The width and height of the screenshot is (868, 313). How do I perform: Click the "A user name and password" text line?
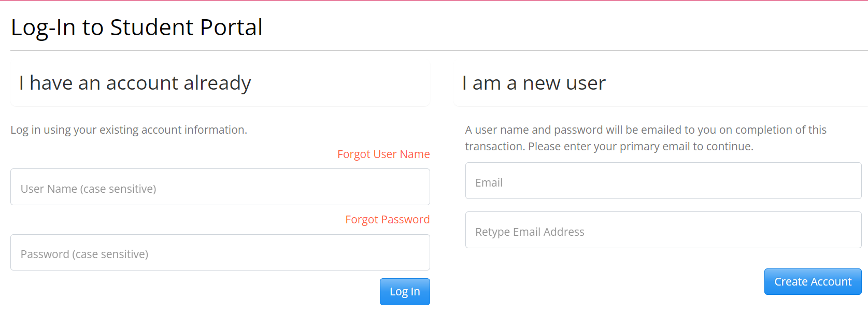tap(645, 130)
